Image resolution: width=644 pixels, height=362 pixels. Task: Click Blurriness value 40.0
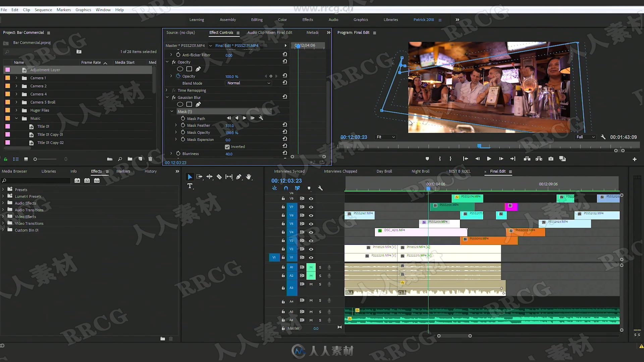click(229, 154)
